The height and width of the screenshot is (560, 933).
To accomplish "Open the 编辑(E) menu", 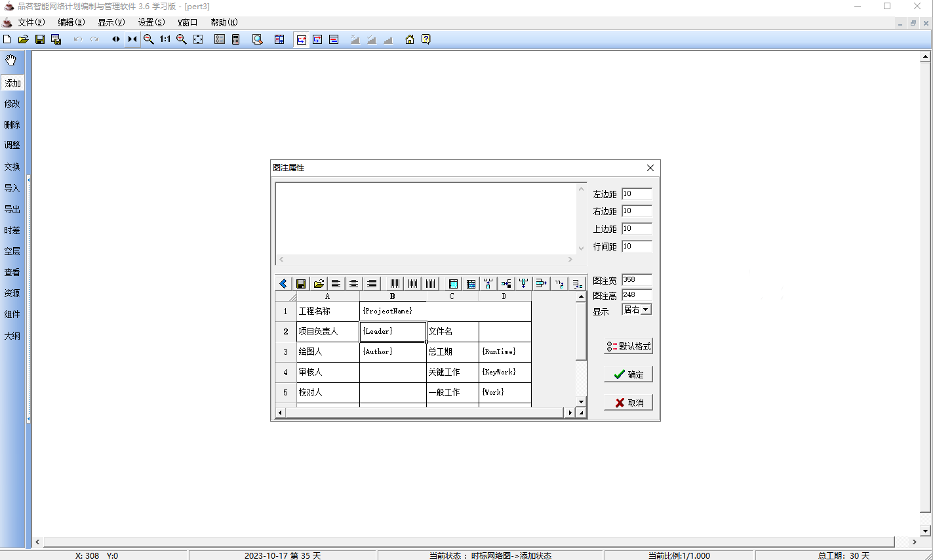I will point(71,22).
